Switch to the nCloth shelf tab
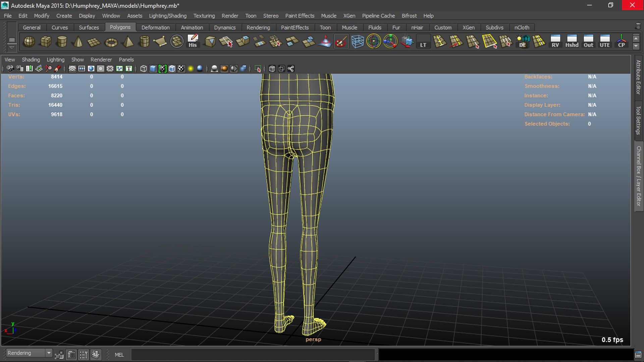 tap(522, 28)
